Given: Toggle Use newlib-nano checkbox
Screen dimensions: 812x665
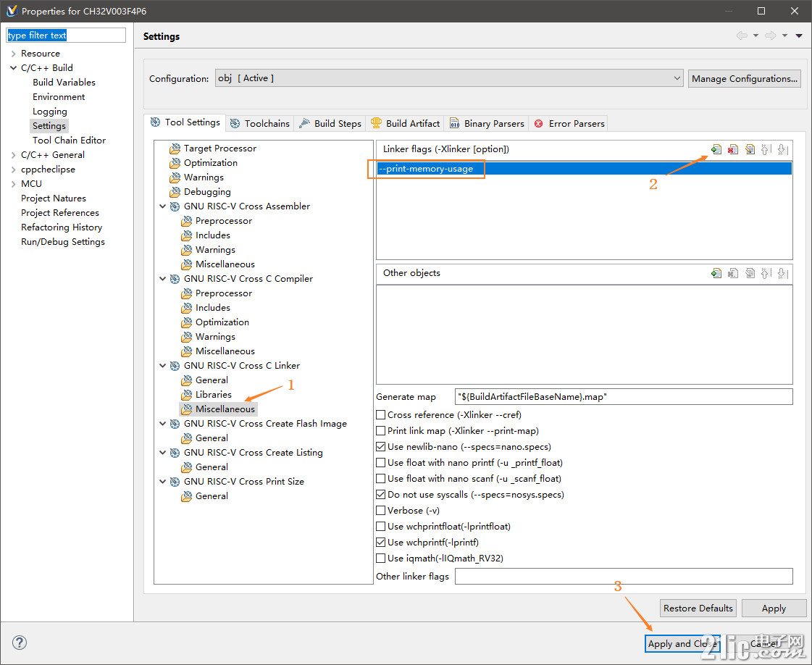Looking at the screenshot, I should 380,447.
